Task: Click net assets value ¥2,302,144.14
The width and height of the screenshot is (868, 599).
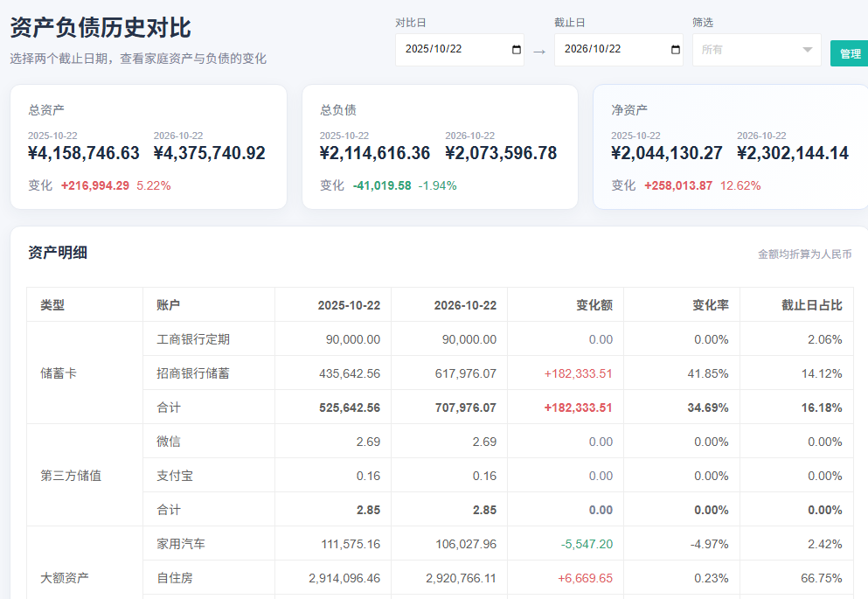Action: pos(793,153)
